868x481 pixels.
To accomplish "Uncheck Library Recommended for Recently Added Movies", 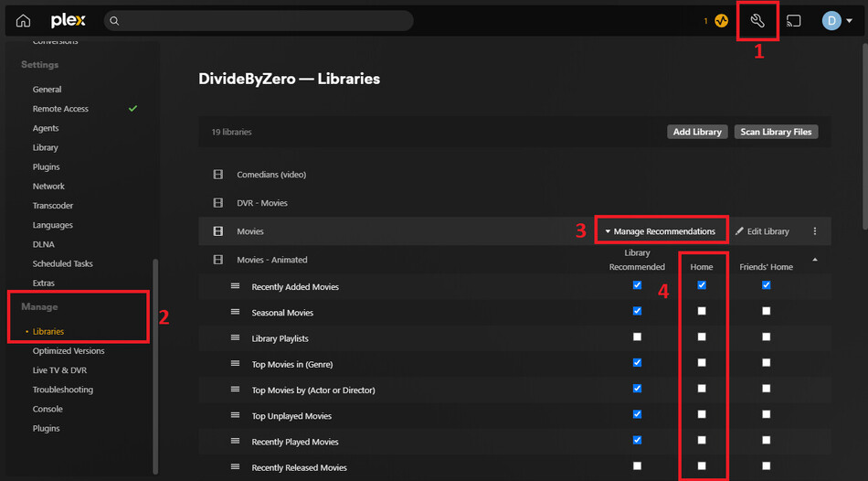I will [x=637, y=284].
